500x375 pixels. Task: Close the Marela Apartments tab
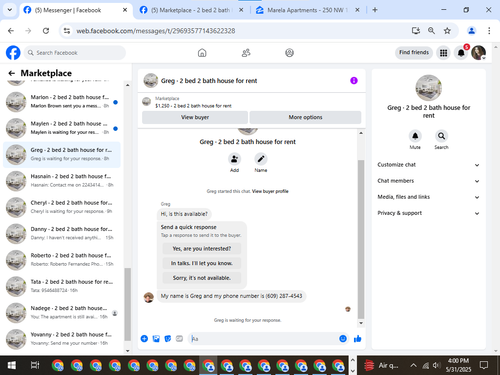357,10
